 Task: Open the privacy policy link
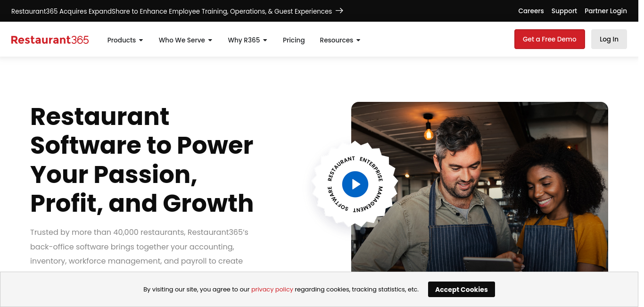pos(272,290)
